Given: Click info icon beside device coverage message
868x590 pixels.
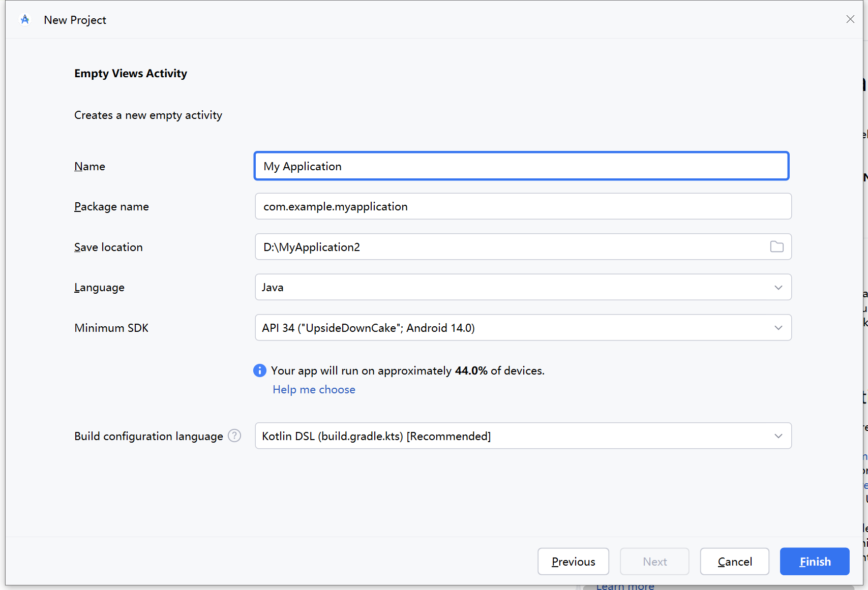Looking at the screenshot, I should coord(260,370).
